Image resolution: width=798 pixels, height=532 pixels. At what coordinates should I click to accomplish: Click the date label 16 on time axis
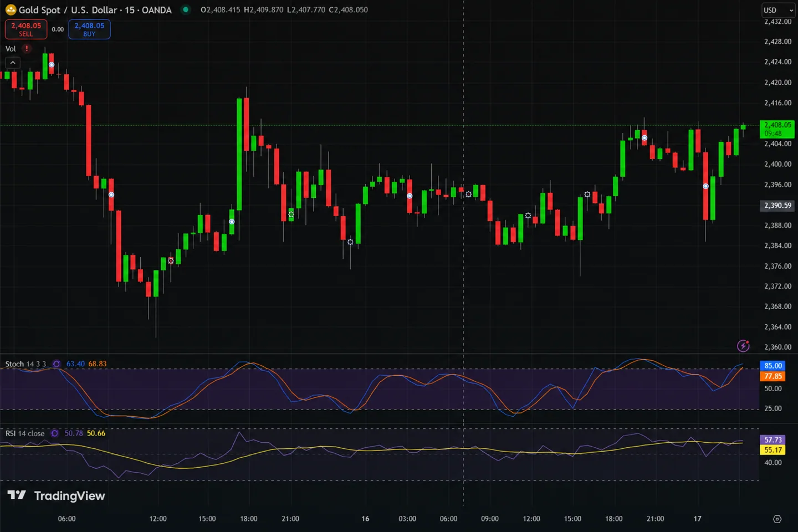pos(365,519)
